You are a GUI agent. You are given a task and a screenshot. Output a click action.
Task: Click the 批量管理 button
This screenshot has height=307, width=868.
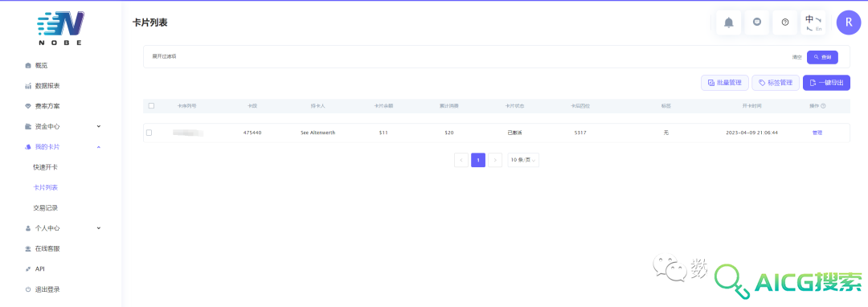point(725,83)
